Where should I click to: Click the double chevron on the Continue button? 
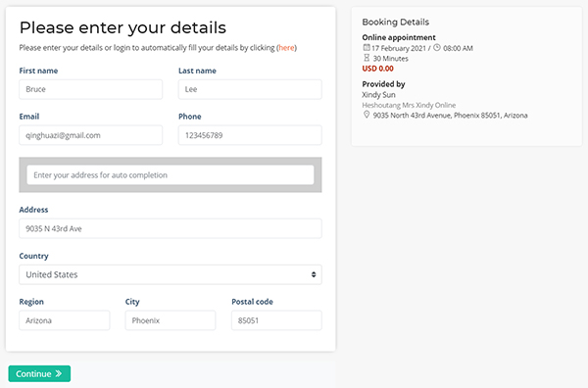[x=59, y=373]
